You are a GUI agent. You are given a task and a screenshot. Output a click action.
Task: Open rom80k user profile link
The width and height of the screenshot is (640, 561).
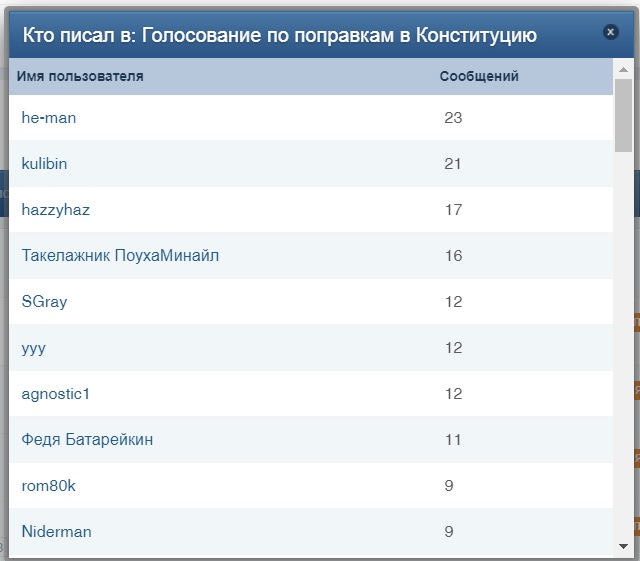[48, 486]
